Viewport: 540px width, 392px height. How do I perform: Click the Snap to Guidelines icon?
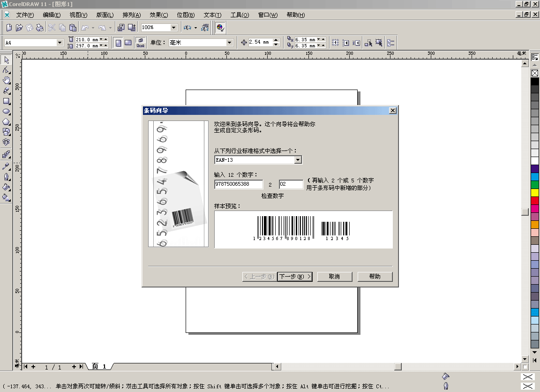click(x=346, y=43)
